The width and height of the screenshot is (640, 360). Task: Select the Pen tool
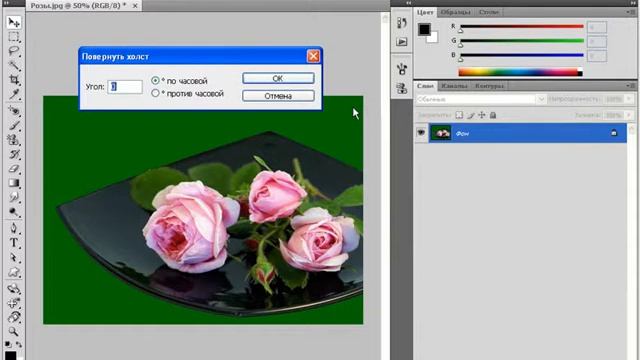(13, 228)
